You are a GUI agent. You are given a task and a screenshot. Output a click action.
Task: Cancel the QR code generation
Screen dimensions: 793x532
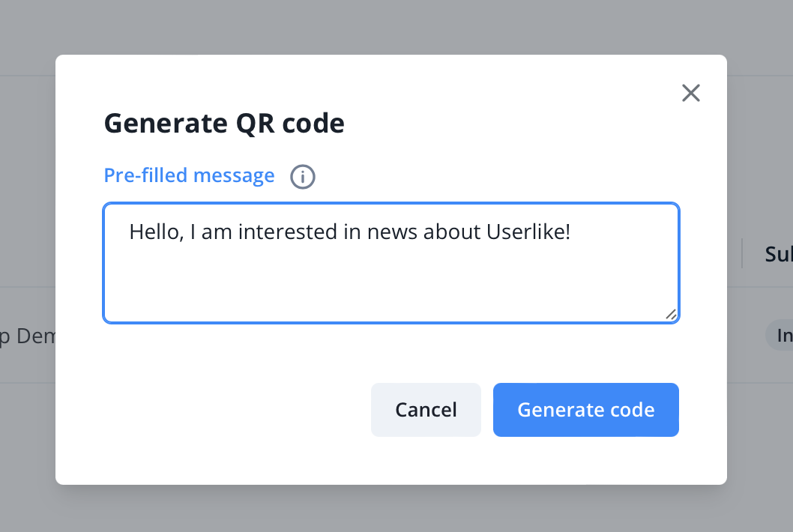click(x=426, y=410)
